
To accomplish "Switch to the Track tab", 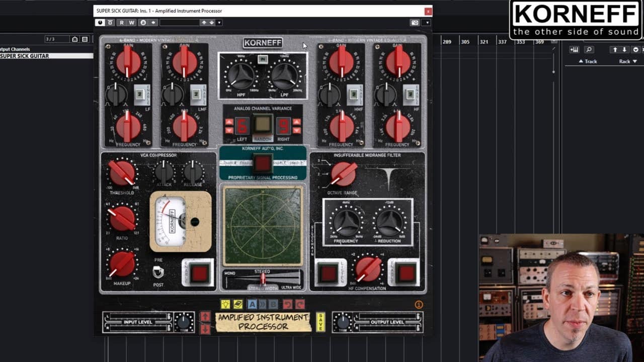I will (x=588, y=61).
